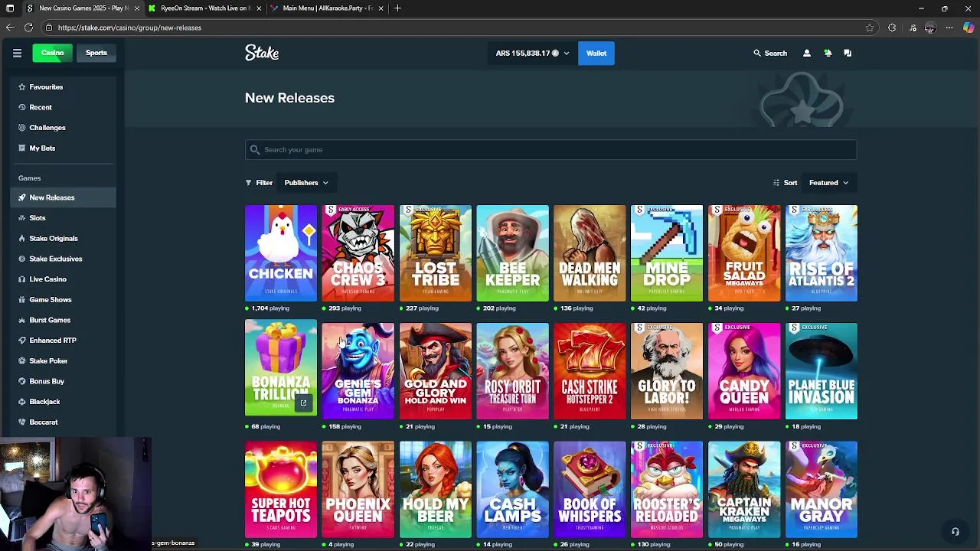Image resolution: width=980 pixels, height=551 pixels.
Task: Open the Fruit Salad Megaways game
Action: [744, 253]
